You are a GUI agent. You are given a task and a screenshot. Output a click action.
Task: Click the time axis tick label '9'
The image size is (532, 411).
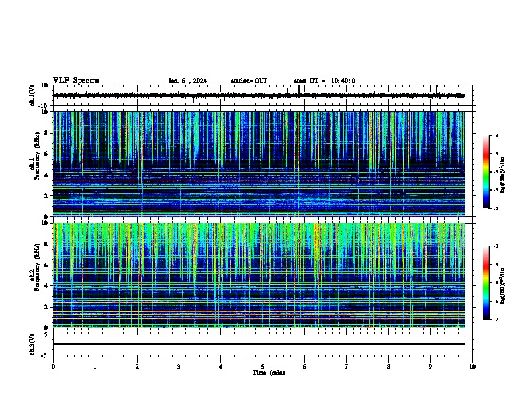pos(430,367)
